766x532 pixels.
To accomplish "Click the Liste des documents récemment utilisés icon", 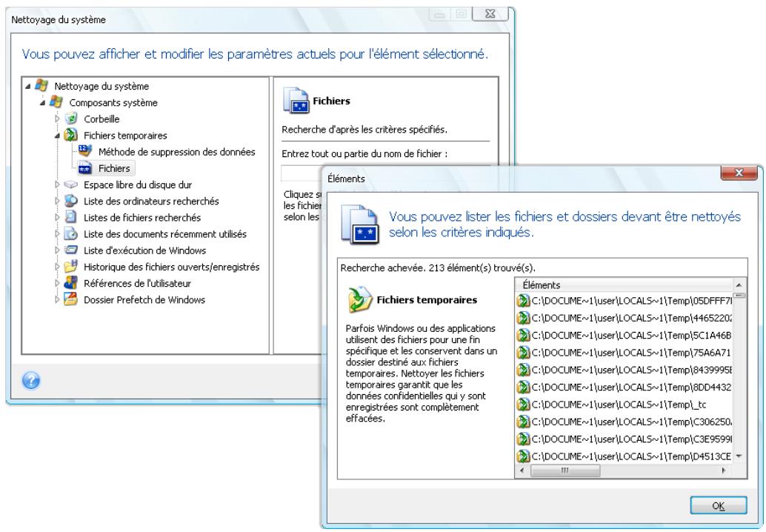I will [x=71, y=233].
